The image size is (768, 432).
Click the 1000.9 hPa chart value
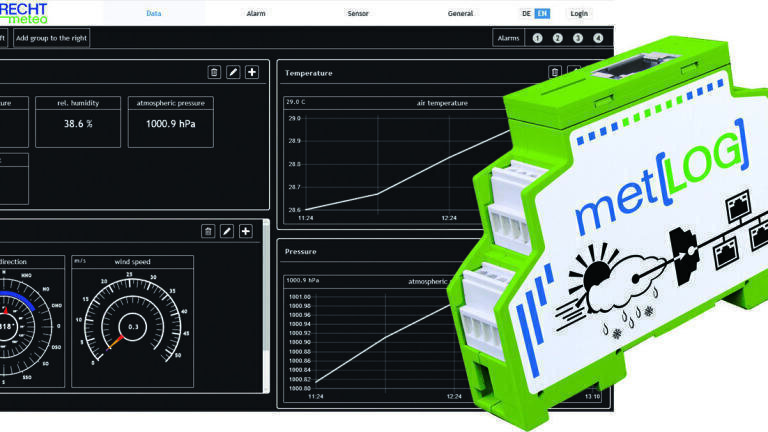point(303,281)
